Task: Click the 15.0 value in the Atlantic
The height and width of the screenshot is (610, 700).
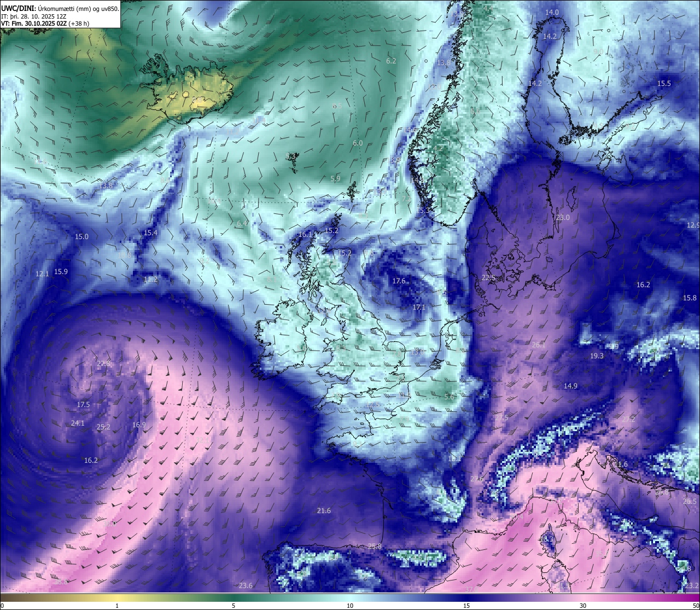Action: pos(81,236)
